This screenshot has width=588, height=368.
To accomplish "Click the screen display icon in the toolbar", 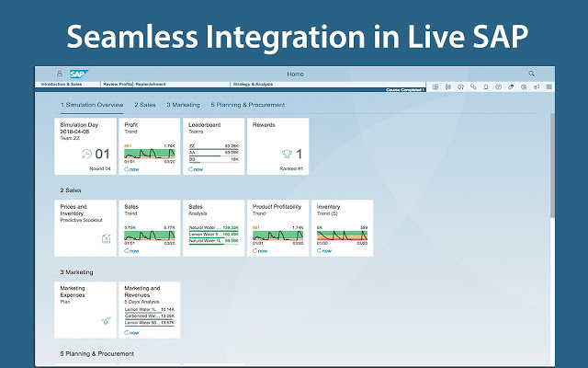I will pos(435,86).
